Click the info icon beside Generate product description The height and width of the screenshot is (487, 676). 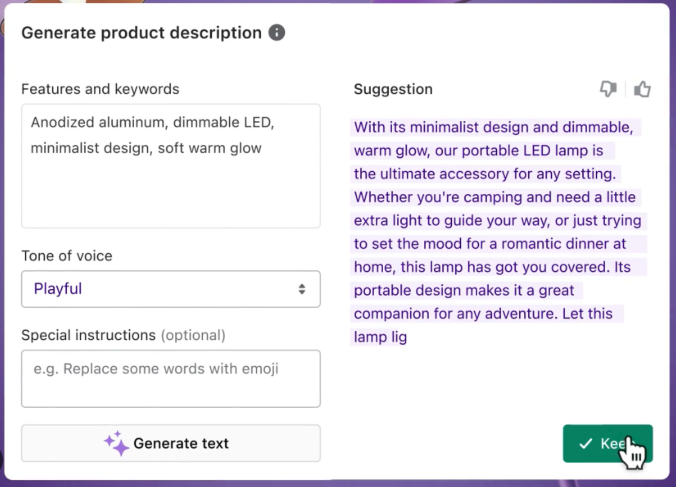277,32
